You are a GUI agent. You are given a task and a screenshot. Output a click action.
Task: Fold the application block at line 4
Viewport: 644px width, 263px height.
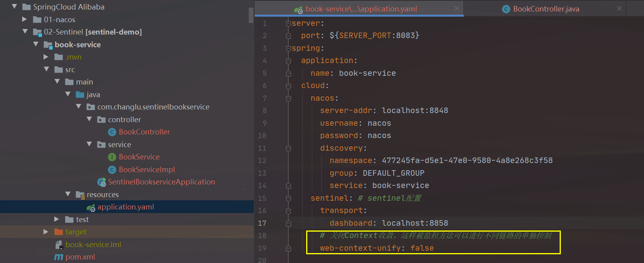(288, 61)
